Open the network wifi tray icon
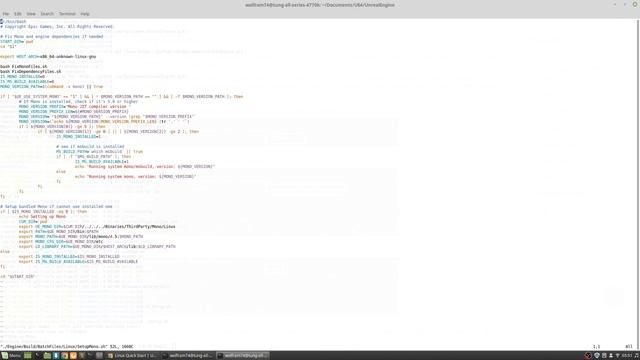Viewport: 640px width, 360px height. pos(618,356)
